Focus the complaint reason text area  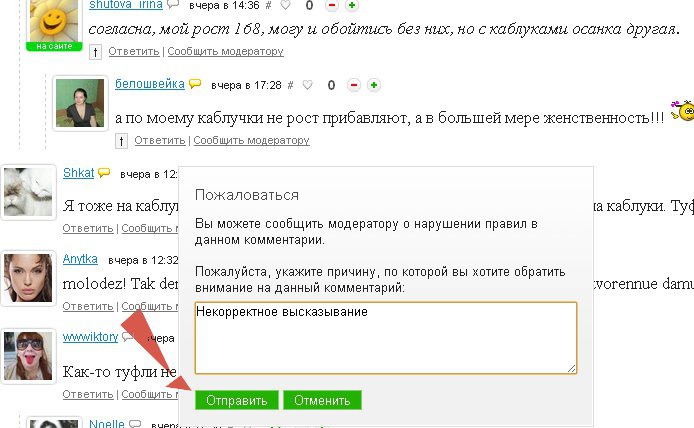point(386,337)
